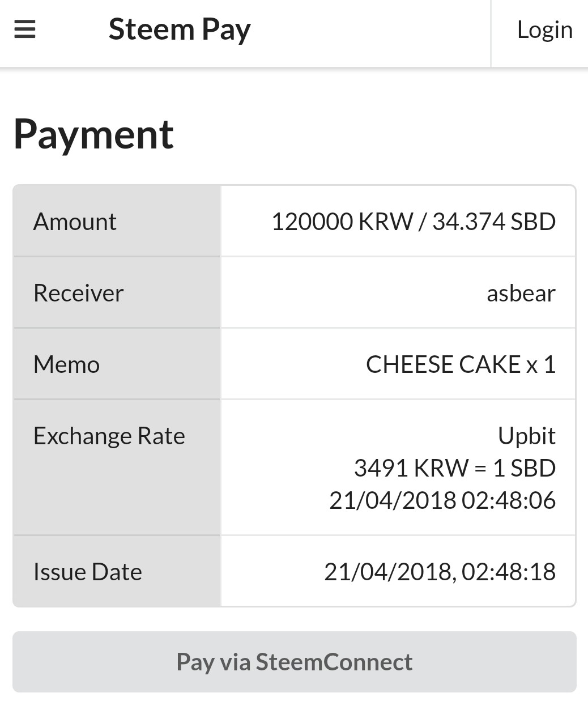Click the exchange rate time 02:48:06

(x=508, y=500)
